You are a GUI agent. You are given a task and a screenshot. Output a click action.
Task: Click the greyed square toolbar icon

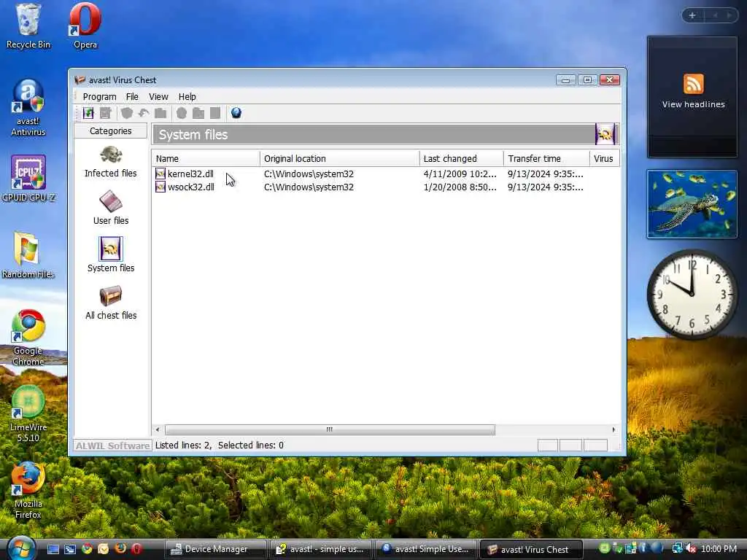(215, 113)
